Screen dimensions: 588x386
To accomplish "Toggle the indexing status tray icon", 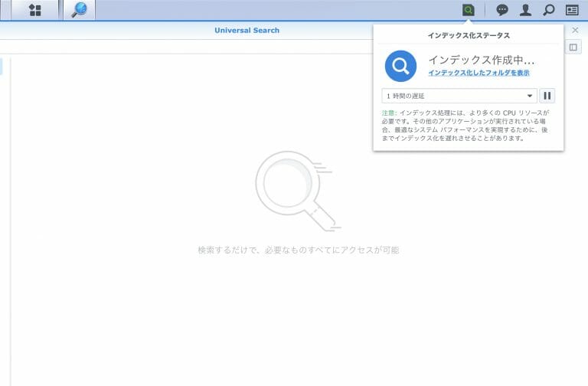I will (468, 10).
